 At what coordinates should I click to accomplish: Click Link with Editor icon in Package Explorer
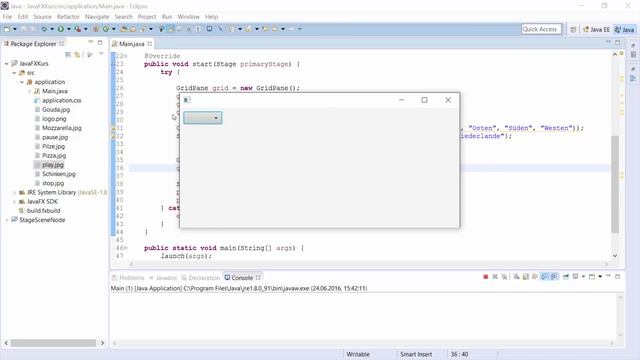[x=77, y=54]
